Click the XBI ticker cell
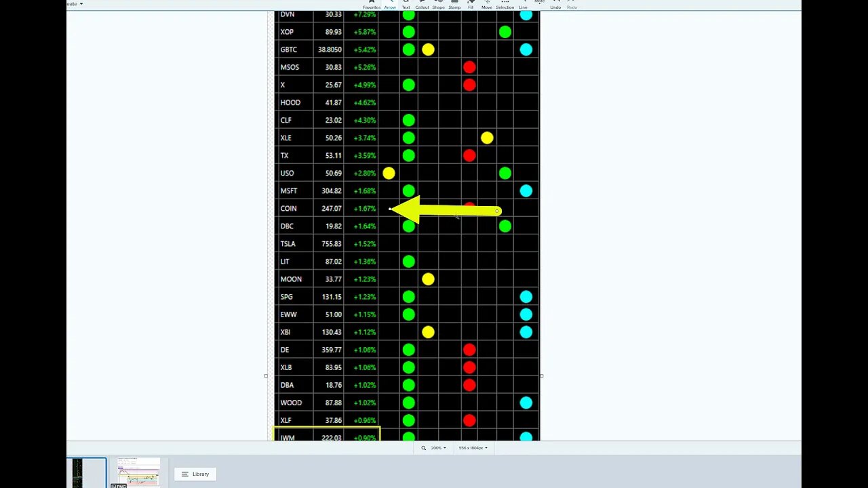Image resolution: width=868 pixels, height=488 pixels. coord(296,332)
